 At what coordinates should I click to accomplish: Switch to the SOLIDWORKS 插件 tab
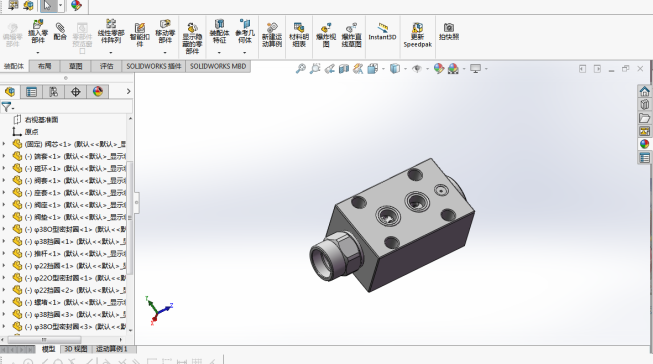click(x=154, y=66)
